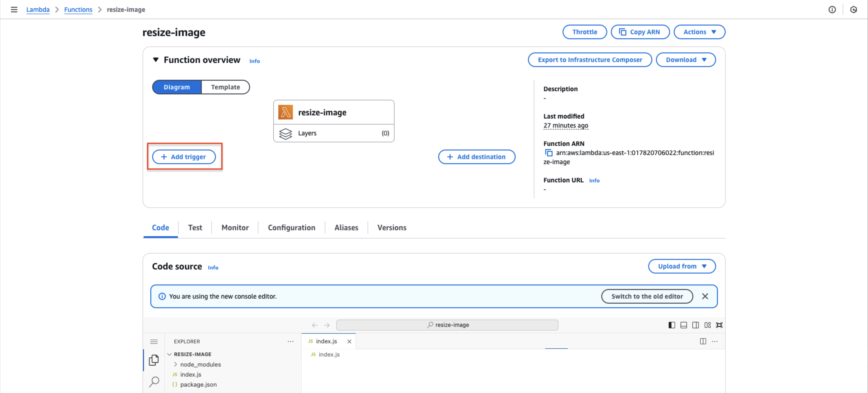Click the orange Lambda function icon
The image size is (868, 393).
pyautogui.click(x=285, y=112)
